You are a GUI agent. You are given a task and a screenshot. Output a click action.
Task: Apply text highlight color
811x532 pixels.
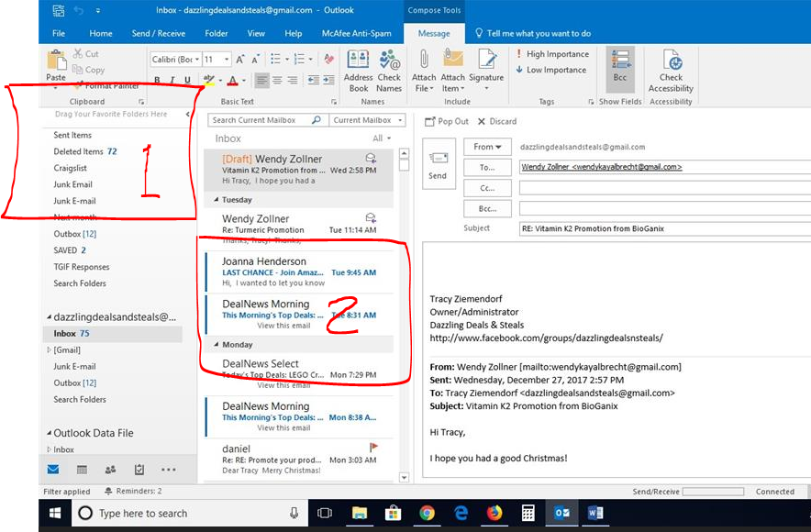pyautogui.click(x=208, y=80)
